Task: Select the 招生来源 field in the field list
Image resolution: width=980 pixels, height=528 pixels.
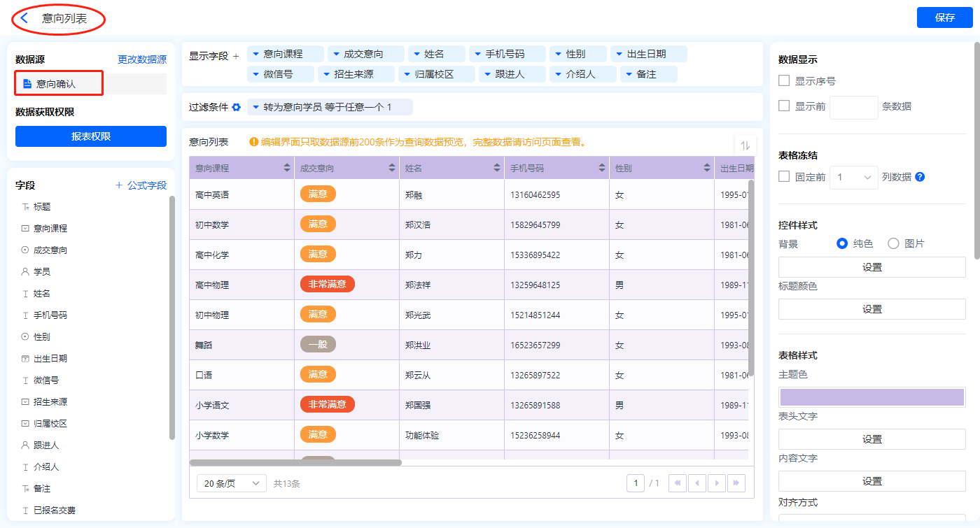Action: pyautogui.click(x=50, y=402)
